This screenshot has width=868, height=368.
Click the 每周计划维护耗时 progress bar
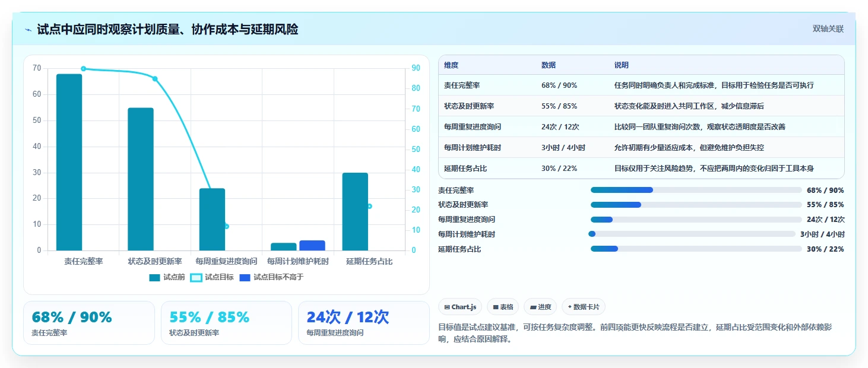pos(692,234)
